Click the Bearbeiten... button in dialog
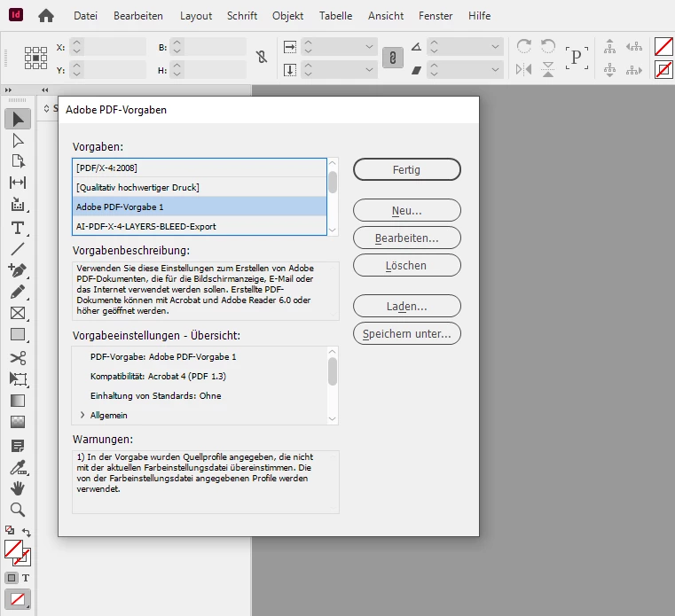The width and height of the screenshot is (675, 616). pyautogui.click(x=407, y=238)
